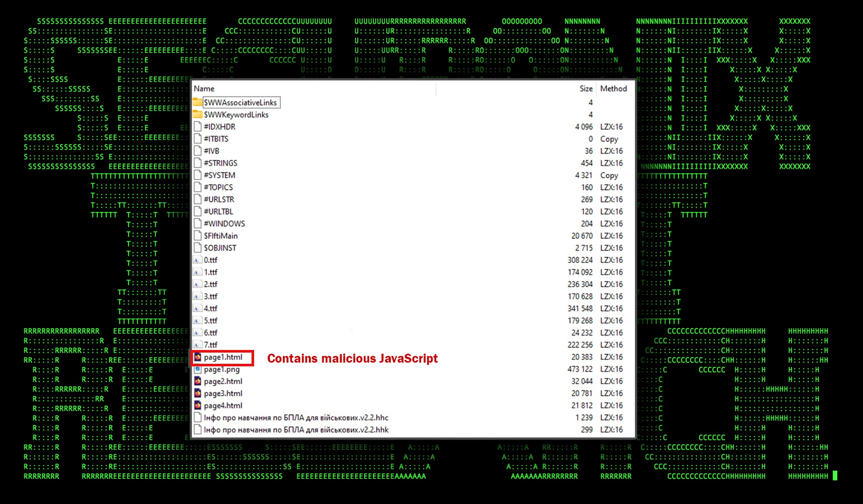This screenshot has width=863, height=504.
Task: Select the $FIftiMain file row
Action: tap(220, 236)
